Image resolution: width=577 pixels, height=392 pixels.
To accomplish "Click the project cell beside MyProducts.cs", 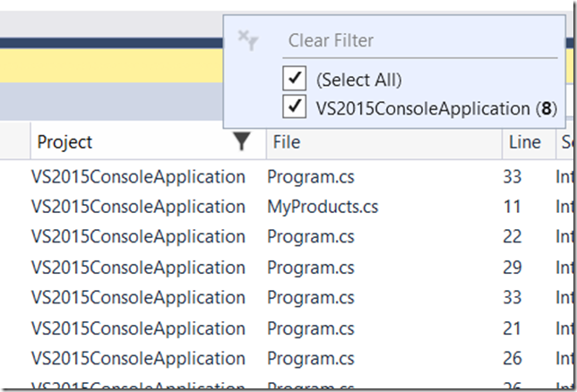I will (138, 207).
